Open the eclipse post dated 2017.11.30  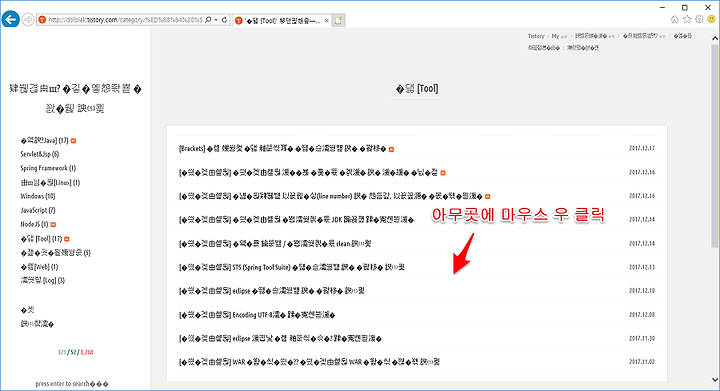pyautogui.click(x=280, y=338)
